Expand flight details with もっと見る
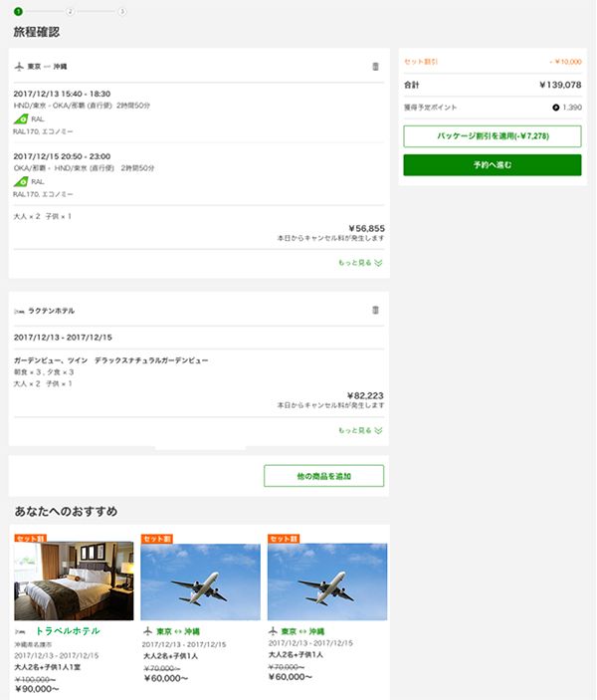 tap(360, 263)
